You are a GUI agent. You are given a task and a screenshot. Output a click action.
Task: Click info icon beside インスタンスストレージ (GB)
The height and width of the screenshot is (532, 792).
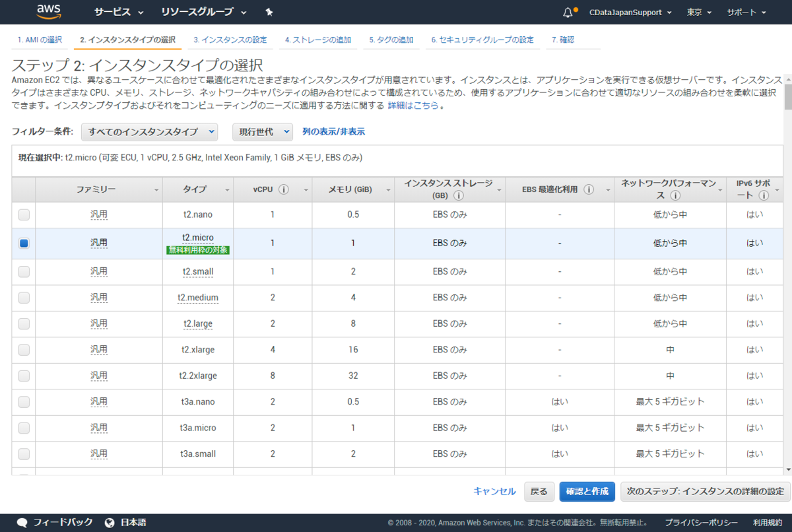point(459,195)
